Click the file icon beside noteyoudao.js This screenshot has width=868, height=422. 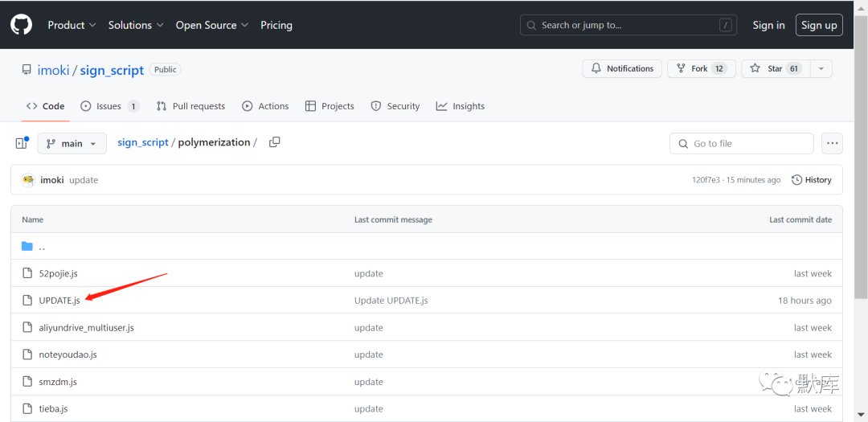[x=27, y=354]
